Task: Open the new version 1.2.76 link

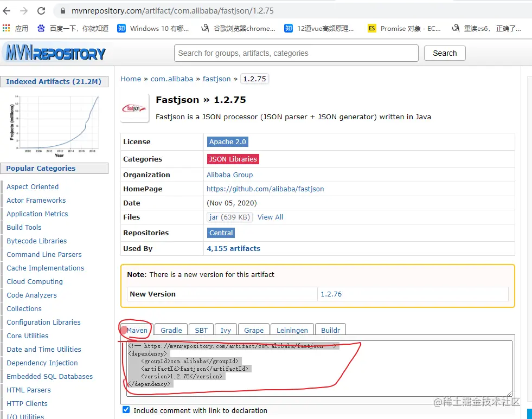Action: coord(331,294)
